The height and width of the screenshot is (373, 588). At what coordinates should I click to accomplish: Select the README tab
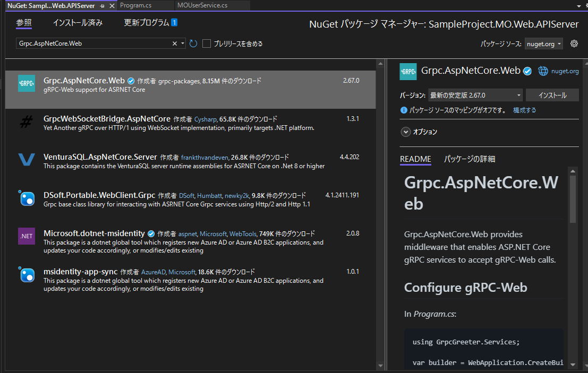point(415,159)
